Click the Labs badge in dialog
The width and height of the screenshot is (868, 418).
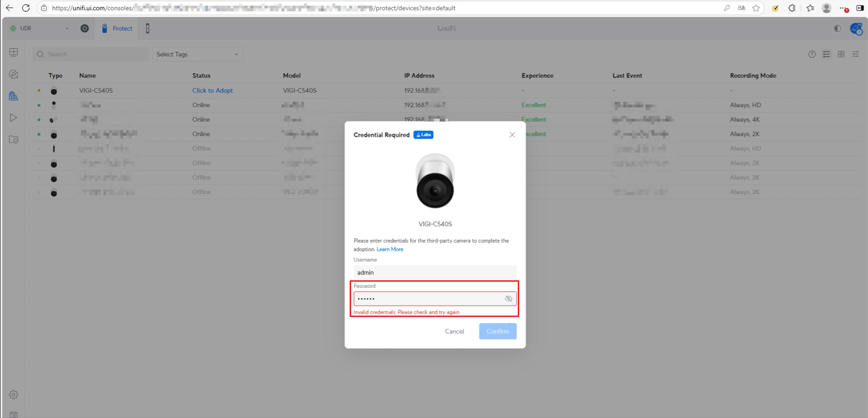click(423, 135)
